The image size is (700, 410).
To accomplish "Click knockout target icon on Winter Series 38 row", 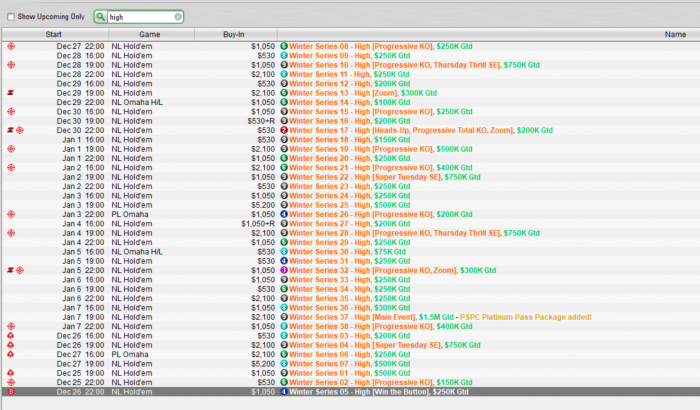I will pos(11,326).
